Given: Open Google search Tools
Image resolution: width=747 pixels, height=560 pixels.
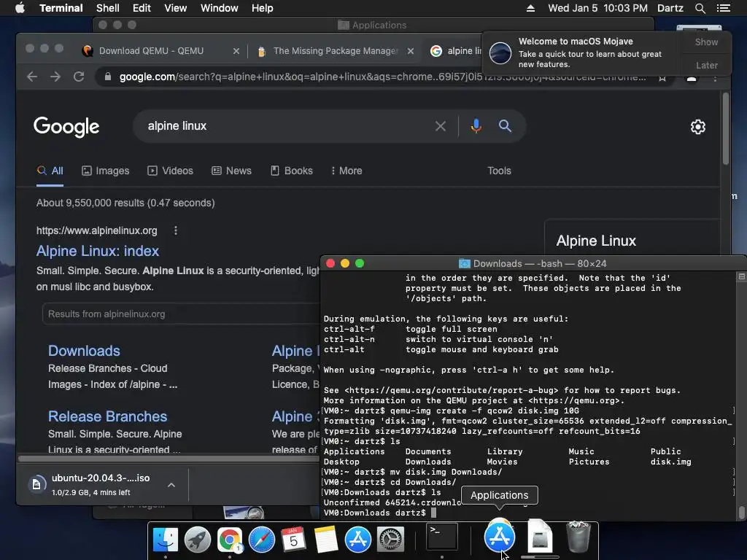Looking at the screenshot, I should tap(499, 171).
